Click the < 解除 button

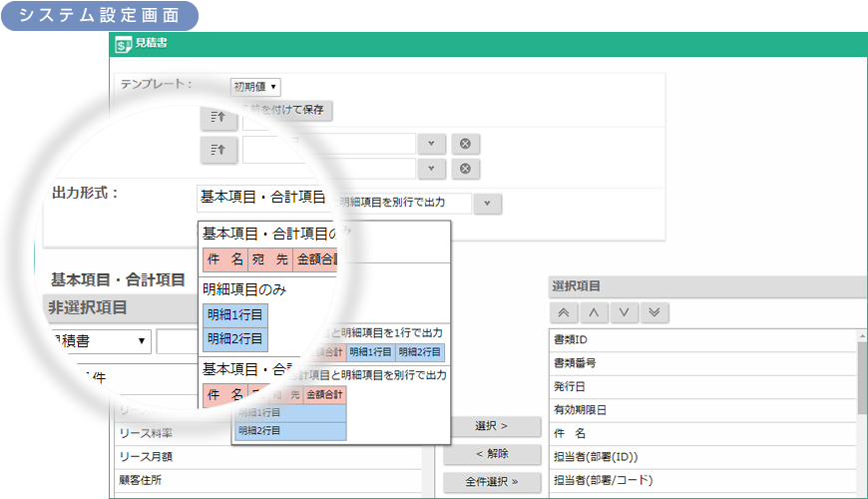click(492, 454)
